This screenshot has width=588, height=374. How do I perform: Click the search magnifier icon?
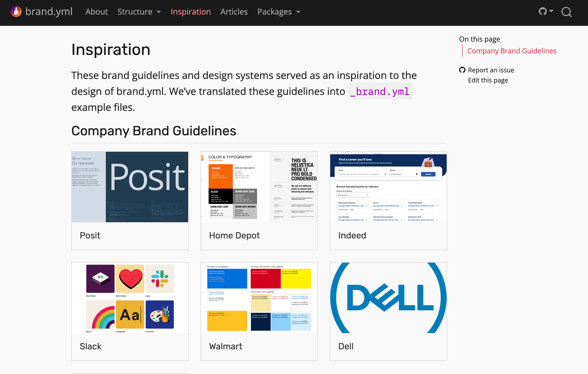pyautogui.click(x=567, y=12)
